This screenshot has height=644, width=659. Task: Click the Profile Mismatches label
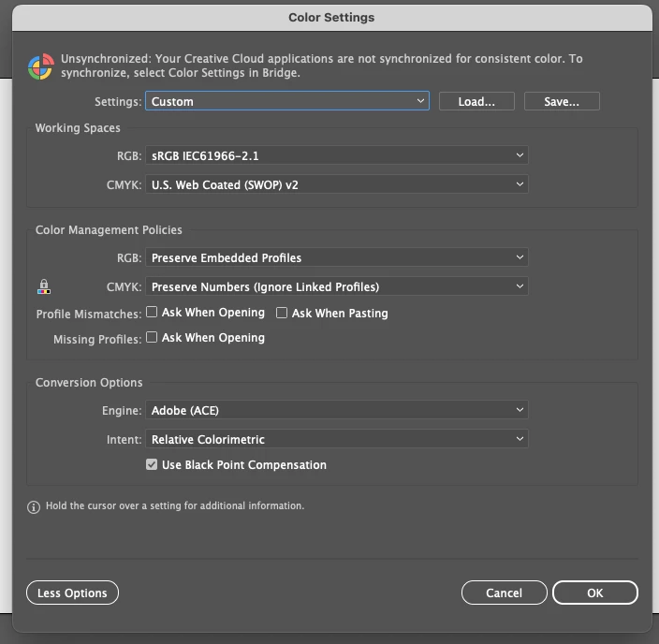[89, 314]
